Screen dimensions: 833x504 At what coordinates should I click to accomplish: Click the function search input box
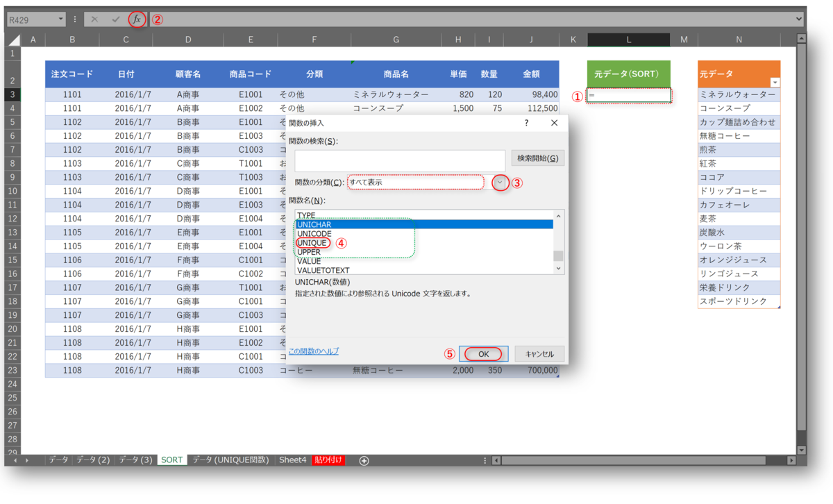tap(400, 160)
